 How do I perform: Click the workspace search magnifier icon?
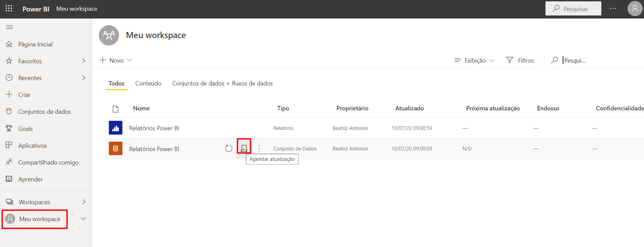tap(555, 60)
